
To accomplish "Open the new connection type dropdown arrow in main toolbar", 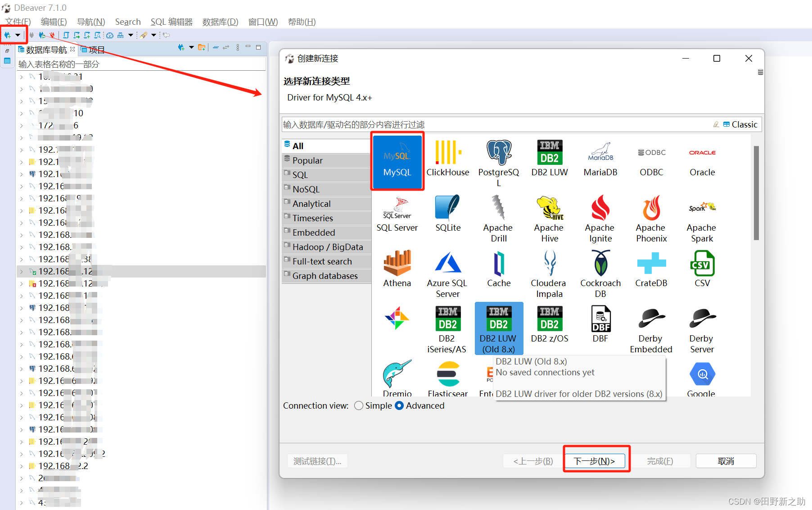I will [x=18, y=35].
